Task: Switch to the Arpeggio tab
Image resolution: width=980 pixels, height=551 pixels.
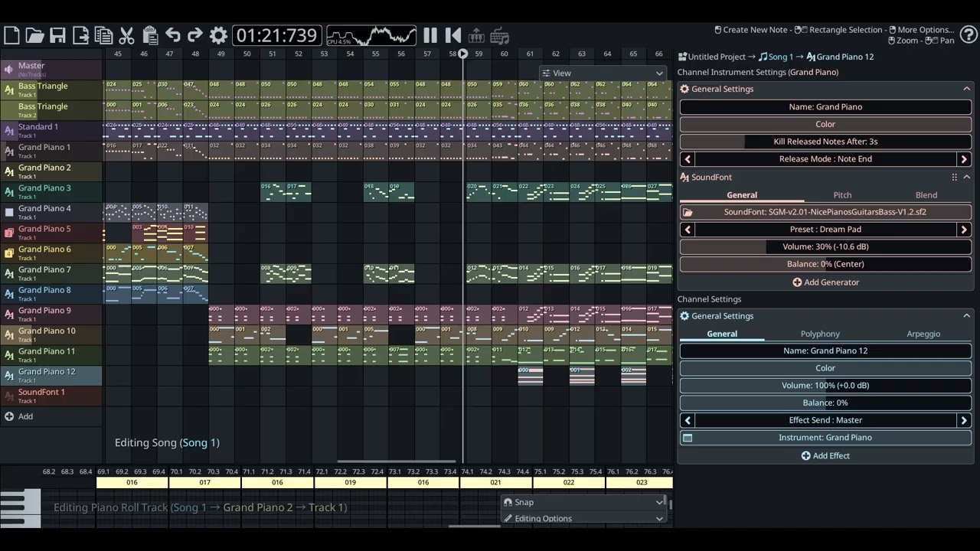Action: pyautogui.click(x=923, y=334)
